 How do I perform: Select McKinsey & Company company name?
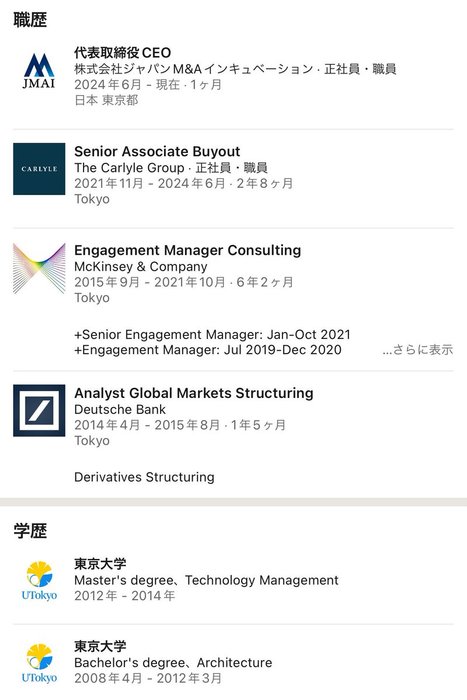pyautogui.click(x=141, y=267)
